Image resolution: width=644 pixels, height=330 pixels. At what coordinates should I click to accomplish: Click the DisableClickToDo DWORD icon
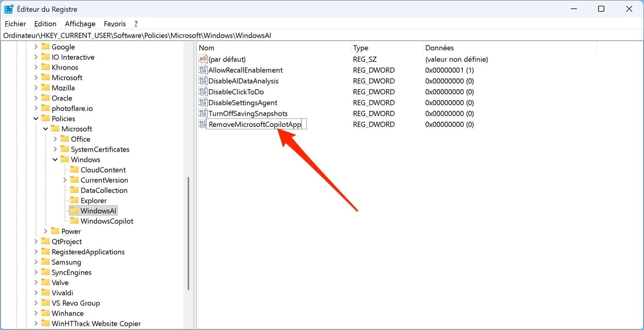pos(203,92)
